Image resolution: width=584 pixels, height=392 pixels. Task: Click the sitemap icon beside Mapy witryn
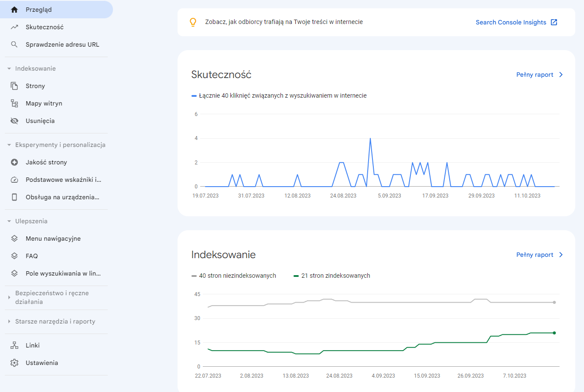(x=14, y=103)
